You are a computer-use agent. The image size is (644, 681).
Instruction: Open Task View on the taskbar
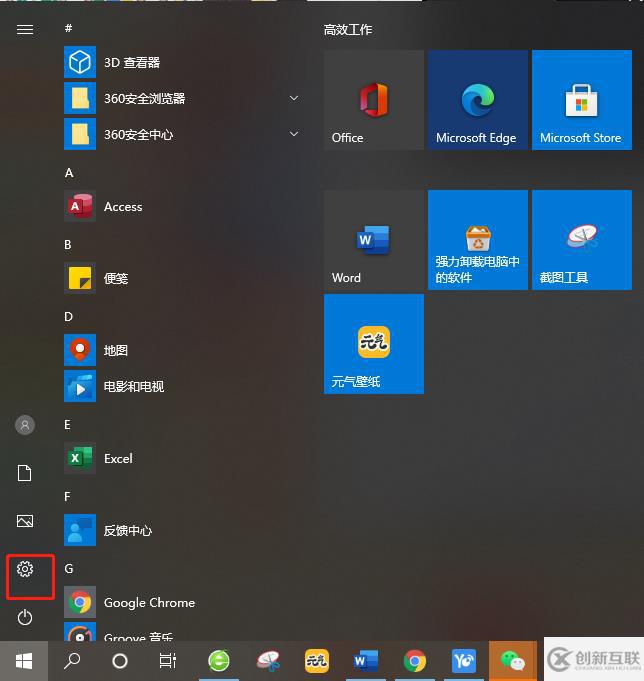click(x=168, y=661)
